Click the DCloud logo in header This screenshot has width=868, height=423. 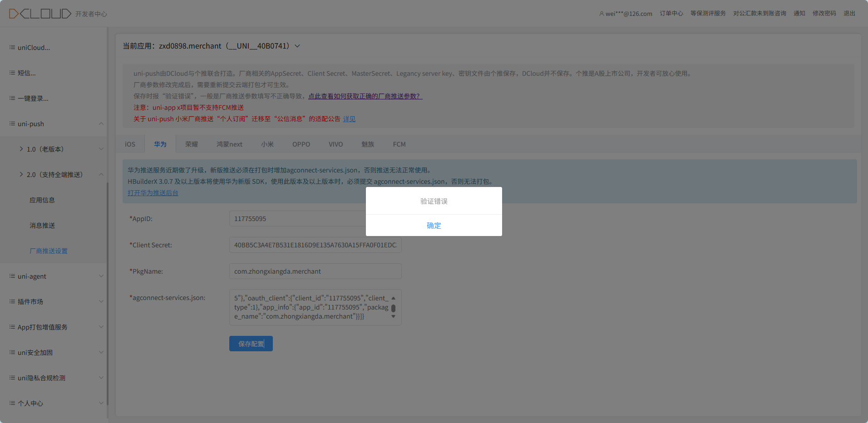(40, 14)
